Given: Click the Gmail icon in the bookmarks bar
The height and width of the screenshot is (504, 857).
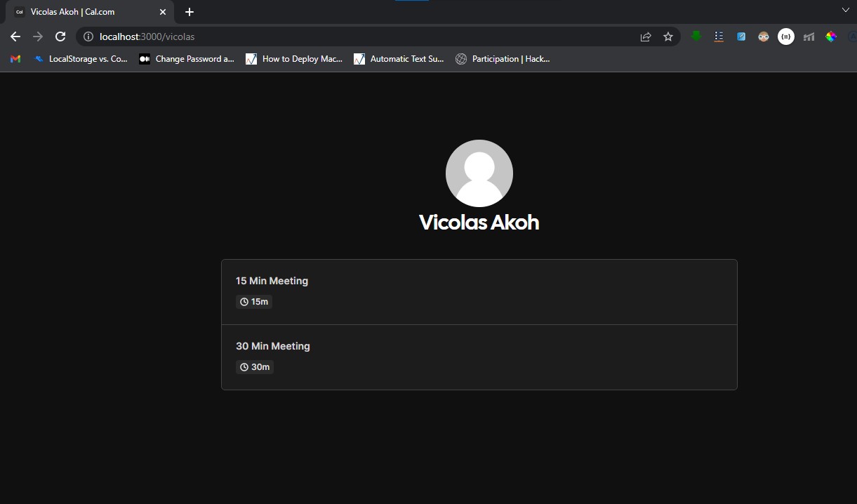Looking at the screenshot, I should click(14, 59).
